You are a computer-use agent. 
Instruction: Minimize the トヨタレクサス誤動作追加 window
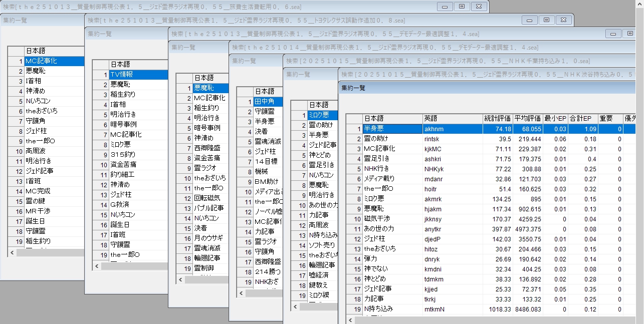529,20
